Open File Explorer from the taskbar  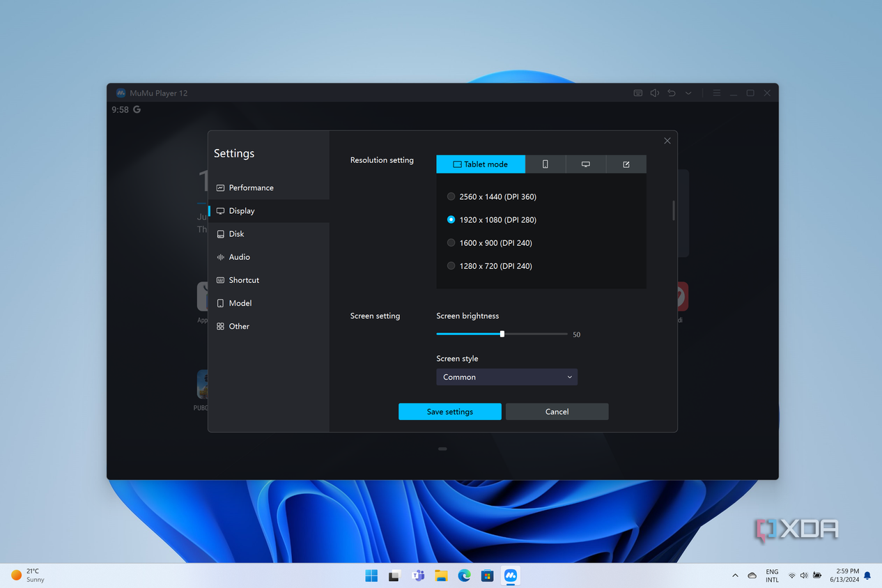tap(441, 575)
